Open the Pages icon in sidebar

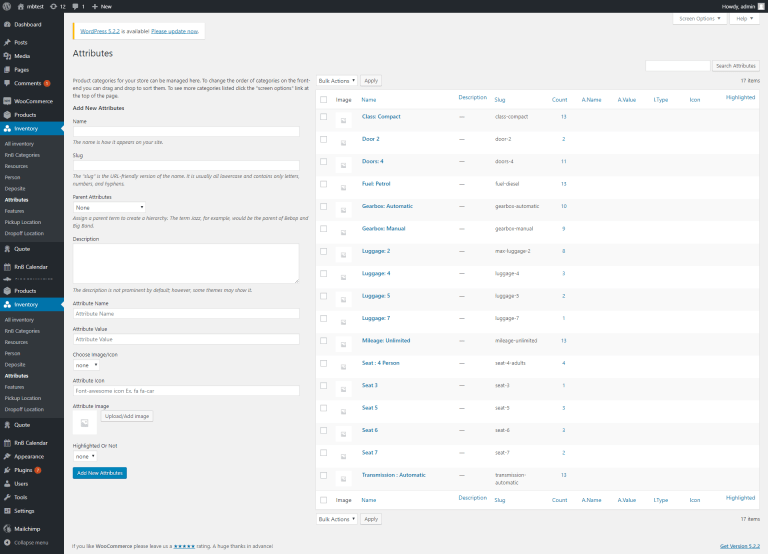pos(7,70)
